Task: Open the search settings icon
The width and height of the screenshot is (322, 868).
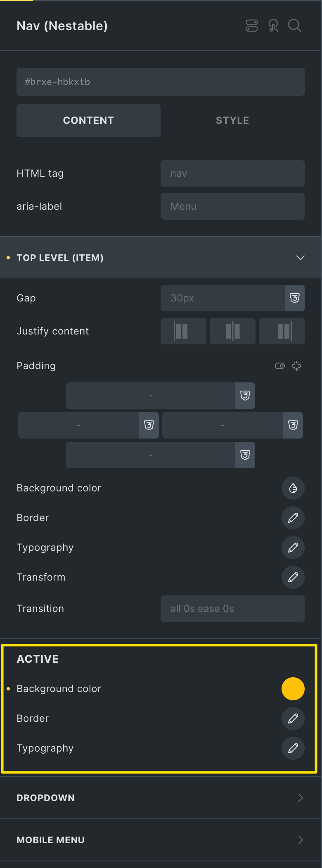Action: (x=294, y=26)
